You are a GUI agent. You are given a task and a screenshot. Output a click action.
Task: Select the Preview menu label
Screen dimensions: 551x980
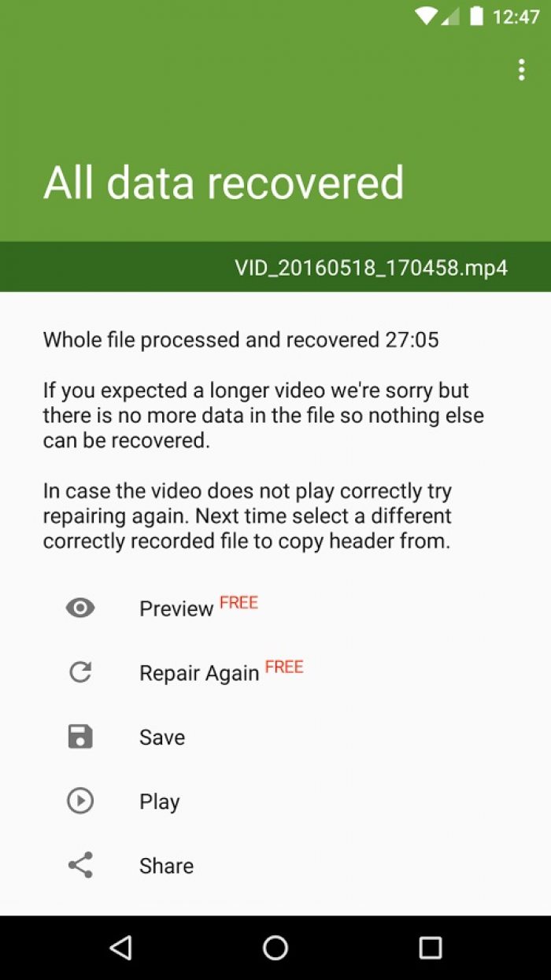tap(176, 609)
